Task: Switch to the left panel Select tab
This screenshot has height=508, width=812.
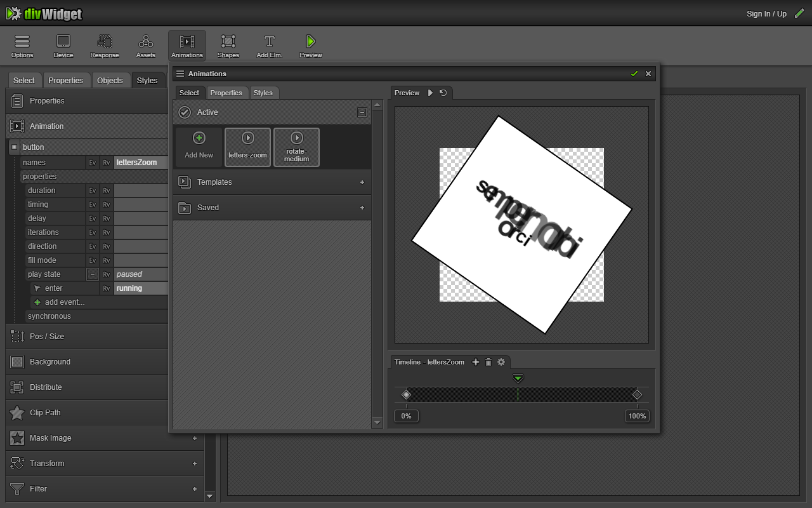Action: 24,80
